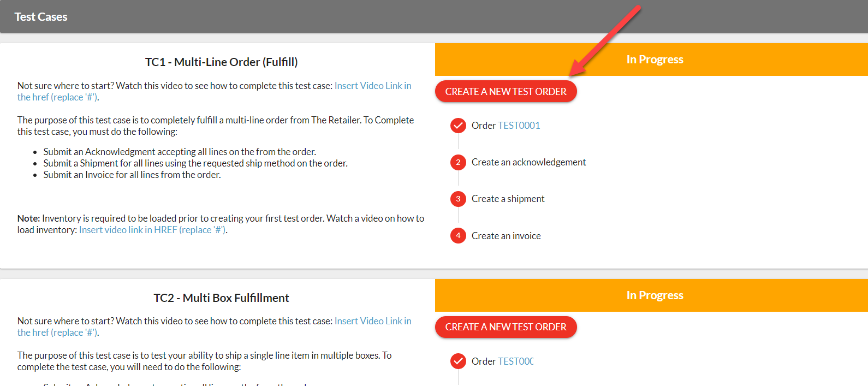Click the TC2 - Multi Box Fulfillment heading
Image resolution: width=868 pixels, height=386 pixels.
click(221, 298)
